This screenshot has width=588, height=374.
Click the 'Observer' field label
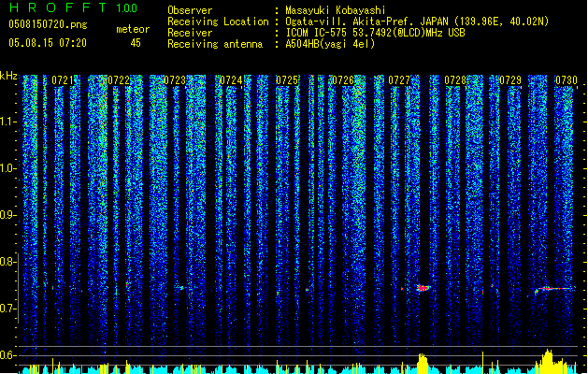[190, 10]
